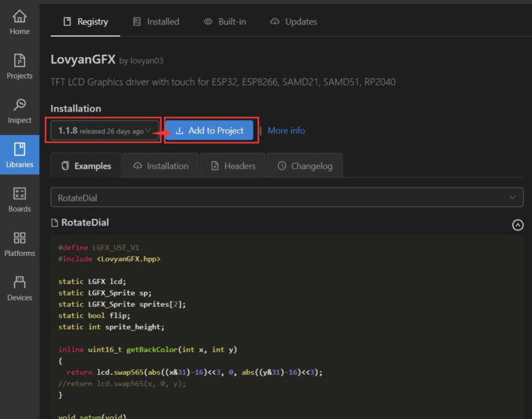532x419 pixels.
Task: Select Libraries sidebar icon
Action: tap(19, 155)
